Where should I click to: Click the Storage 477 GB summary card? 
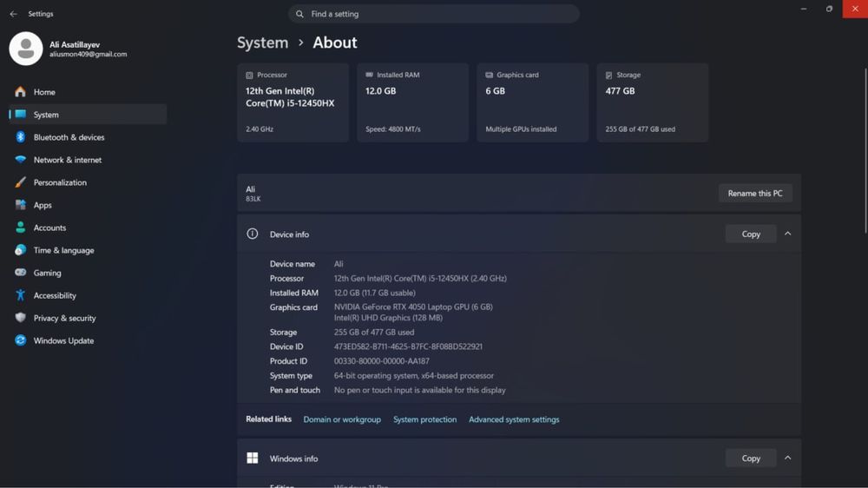[x=652, y=102]
